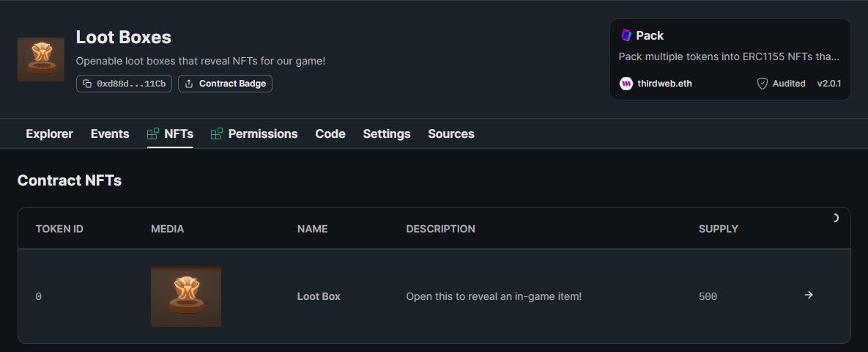Switch to the Events tab
Image resolution: width=868 pixels, height=352 pixels.
[110, 133]
